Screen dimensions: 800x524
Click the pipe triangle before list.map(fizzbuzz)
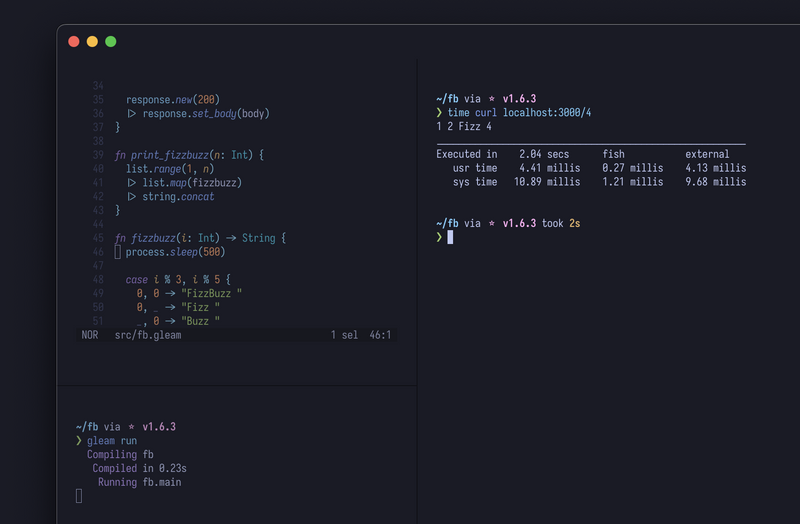[131, 183]
